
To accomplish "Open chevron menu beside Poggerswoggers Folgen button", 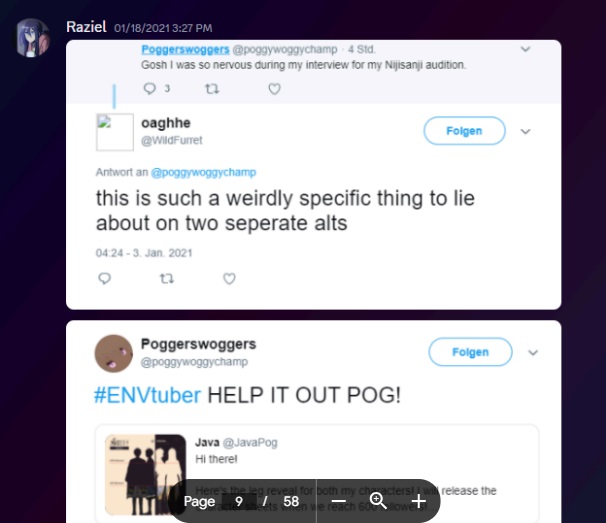I will [533, 353].
